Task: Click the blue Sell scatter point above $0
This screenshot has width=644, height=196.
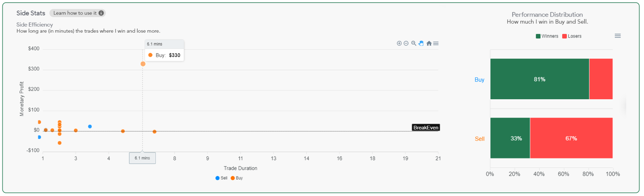Action: coord(90,127)
